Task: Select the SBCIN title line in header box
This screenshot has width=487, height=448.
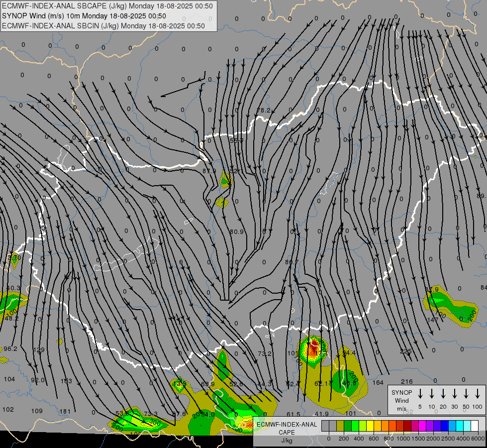Action: click(103, 26)
